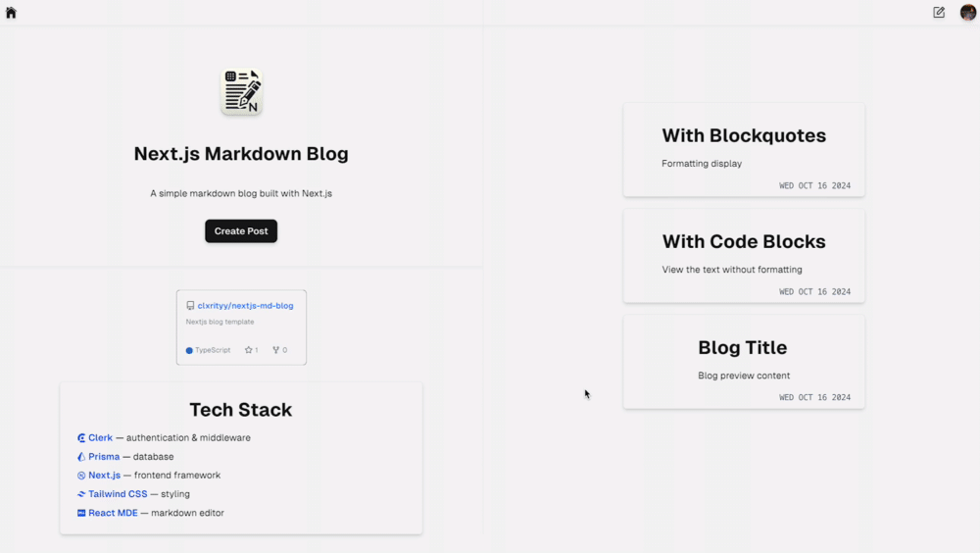This screenshot has height=553, width=980.
Task: Click the Clerk logo icon
Action: (x=81, y=438)
